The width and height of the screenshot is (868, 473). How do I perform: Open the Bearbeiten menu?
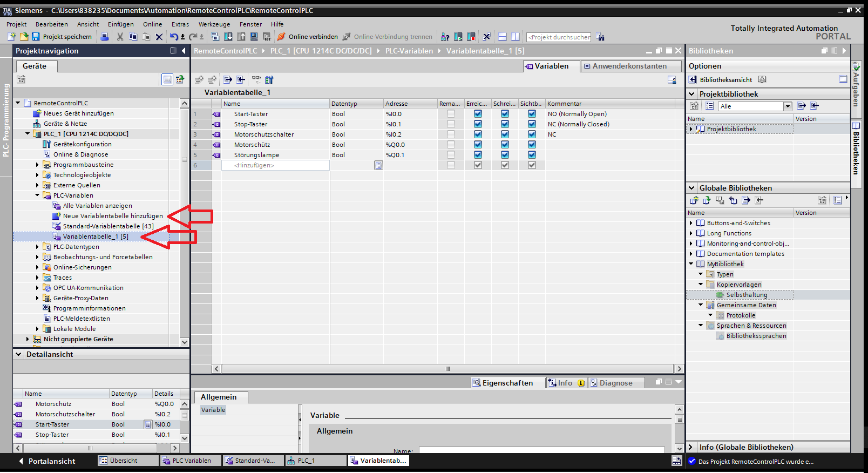click(52, 24)
